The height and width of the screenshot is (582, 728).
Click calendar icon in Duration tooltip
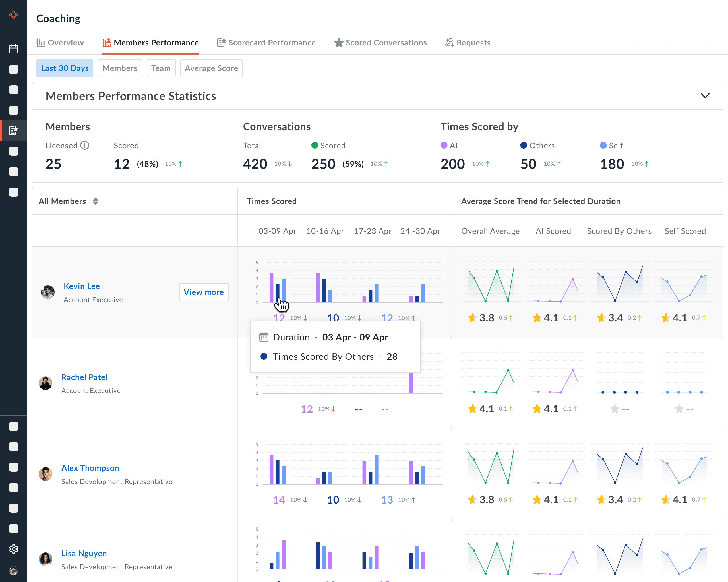tap(264, 337)
